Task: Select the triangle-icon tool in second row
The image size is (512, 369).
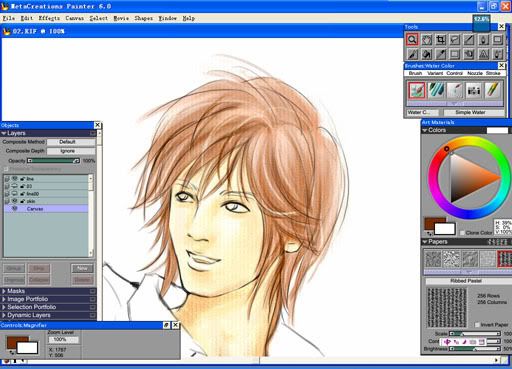Action: 483,54
